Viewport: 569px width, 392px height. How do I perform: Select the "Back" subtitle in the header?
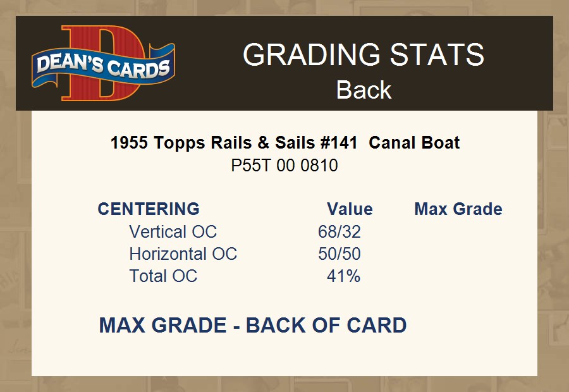364,90
